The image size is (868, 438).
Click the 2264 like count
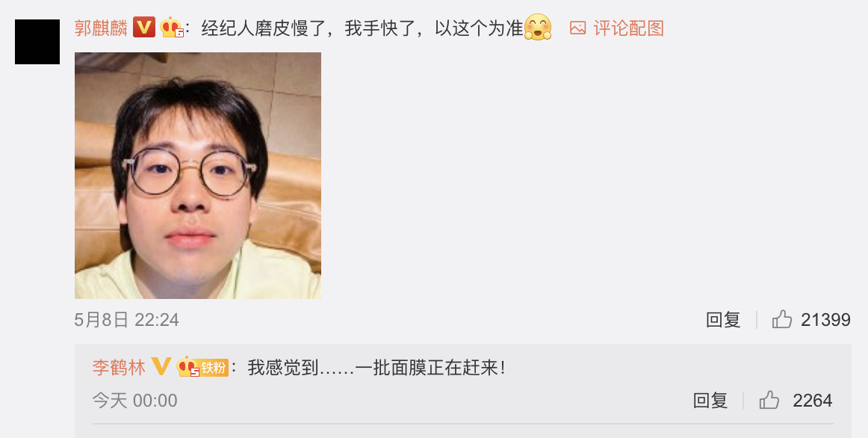[812, 400]
